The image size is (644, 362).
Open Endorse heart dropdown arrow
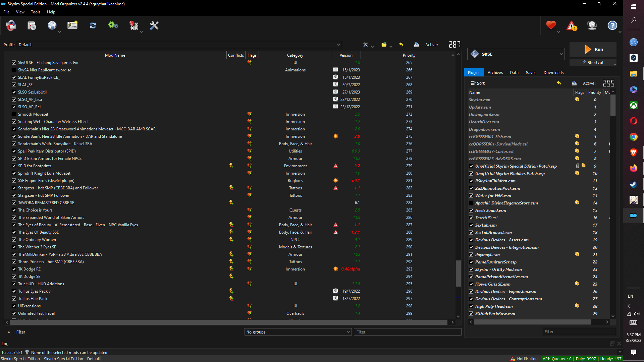pos(558,32)
